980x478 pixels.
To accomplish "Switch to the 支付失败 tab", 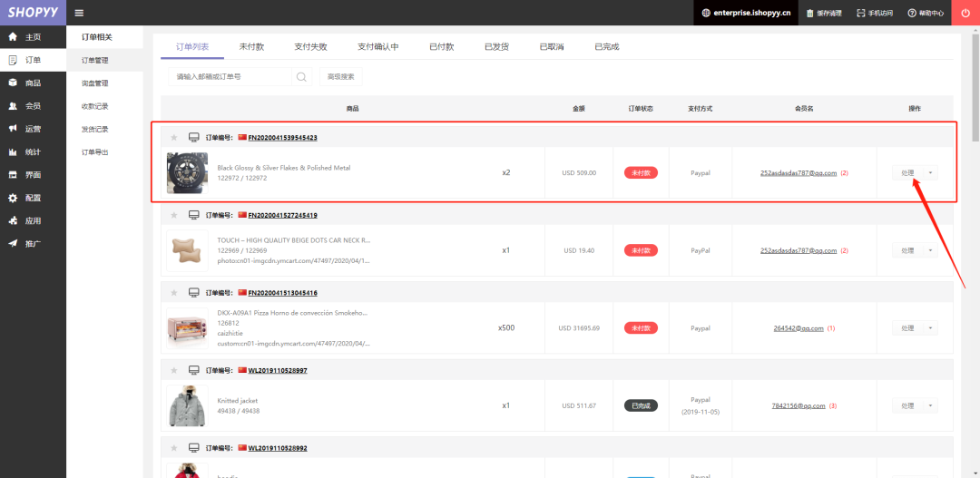I will click(310, 47).
